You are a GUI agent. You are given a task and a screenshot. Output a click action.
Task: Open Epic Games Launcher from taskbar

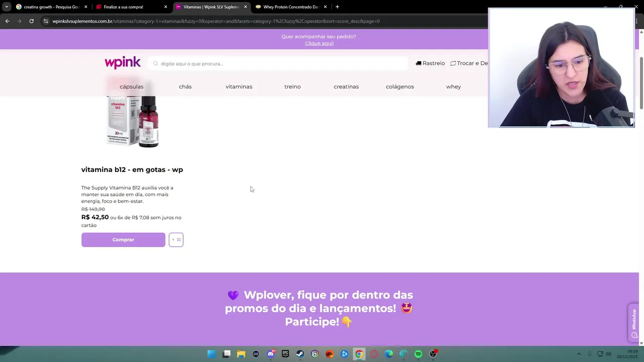pos(285,354)
